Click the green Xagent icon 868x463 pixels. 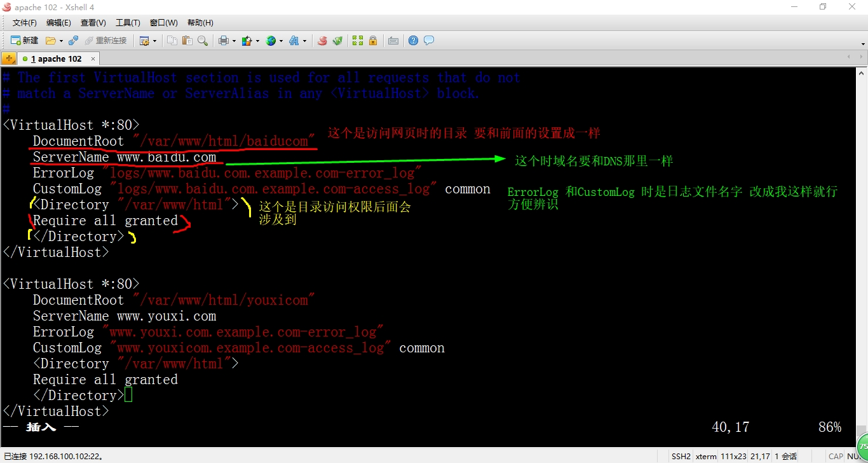[337, 41]
